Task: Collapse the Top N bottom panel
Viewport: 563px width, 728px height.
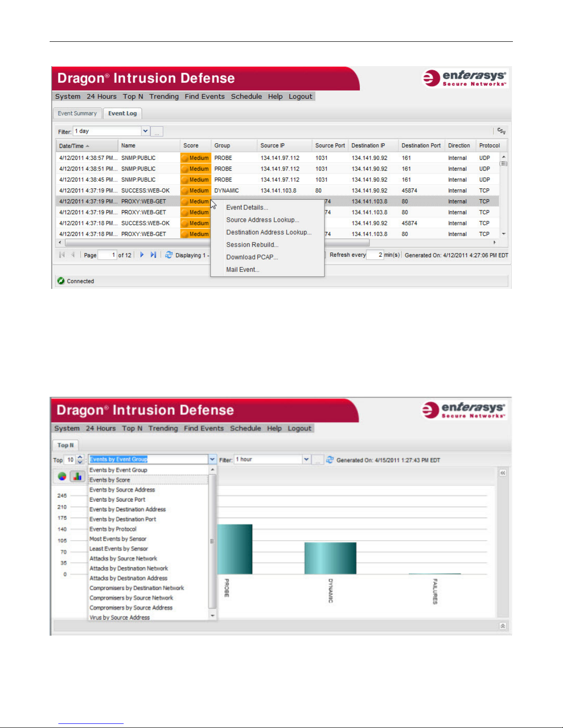Action: (503, 626)
